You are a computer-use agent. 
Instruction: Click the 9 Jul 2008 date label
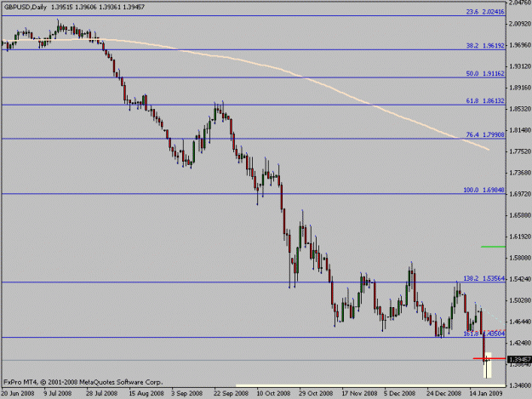pos(57,393)
